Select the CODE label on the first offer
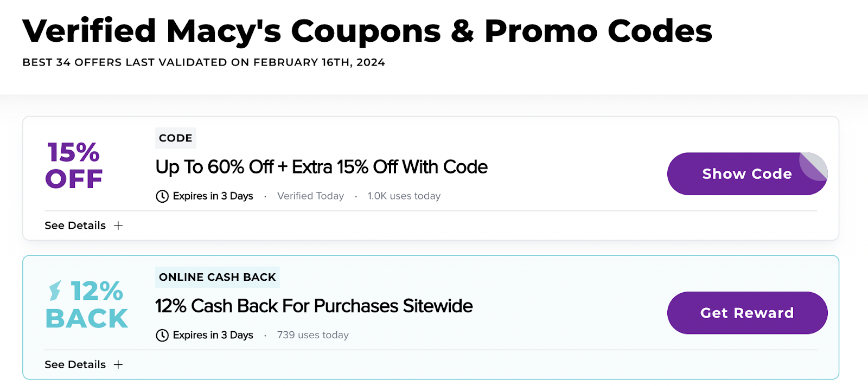868x386 pixels. point(175,138)
